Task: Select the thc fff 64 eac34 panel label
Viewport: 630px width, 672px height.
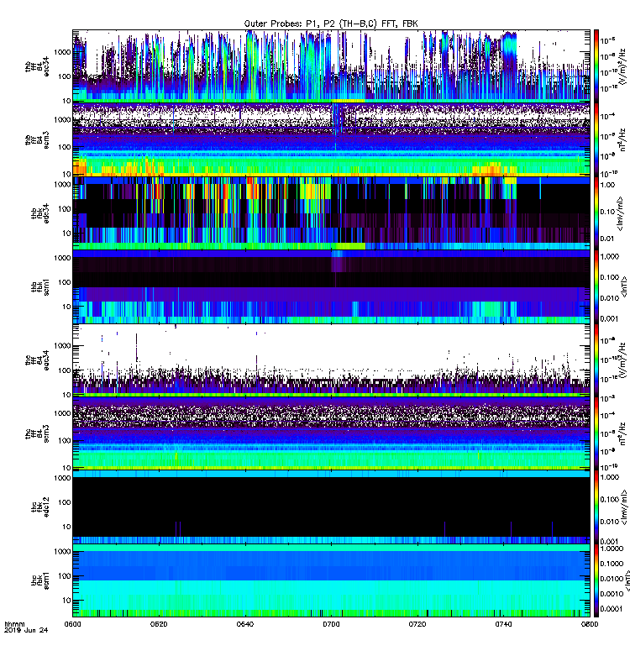Action: point(37,360)
